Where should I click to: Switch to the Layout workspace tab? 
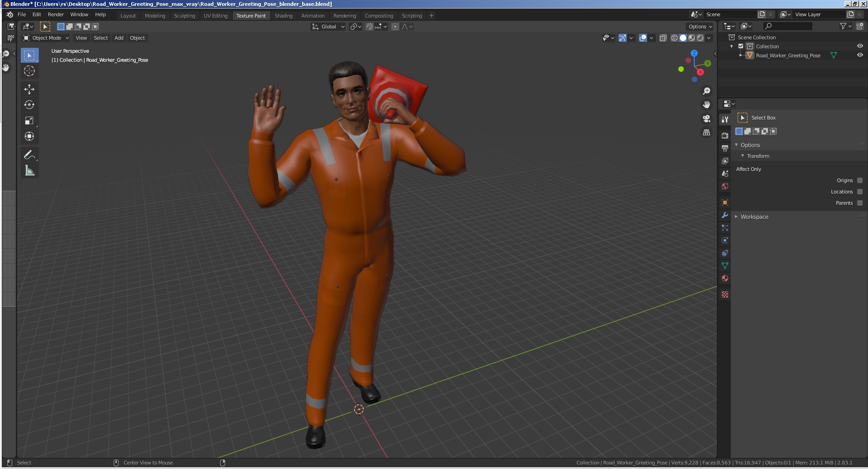pos(128,15)
